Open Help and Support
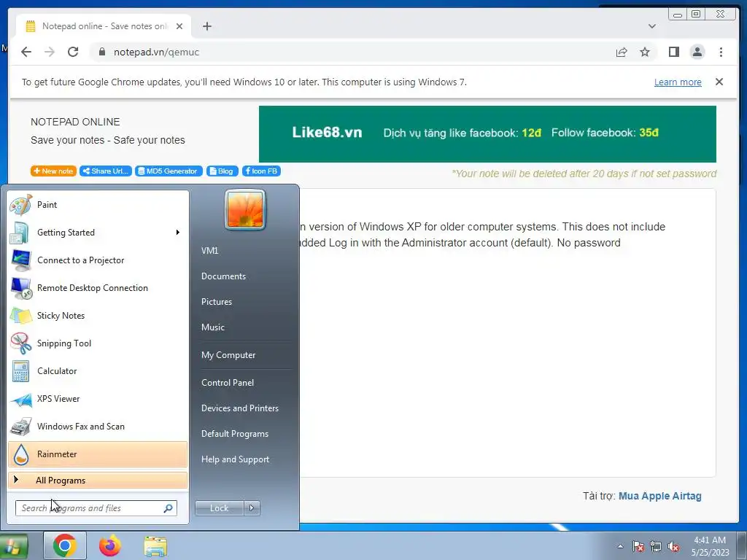The height and width of the screenshot is (560, 747). point(235,459)
